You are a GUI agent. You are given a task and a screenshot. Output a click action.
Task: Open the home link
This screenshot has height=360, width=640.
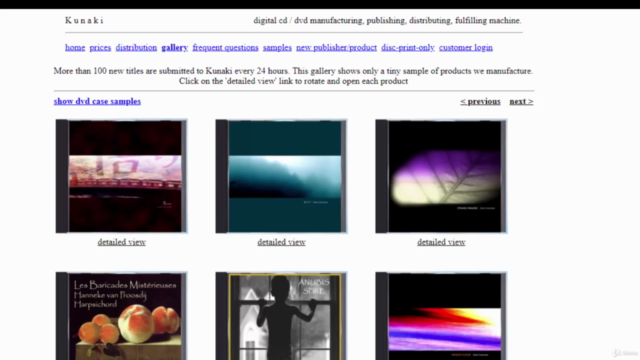(75, 47)
